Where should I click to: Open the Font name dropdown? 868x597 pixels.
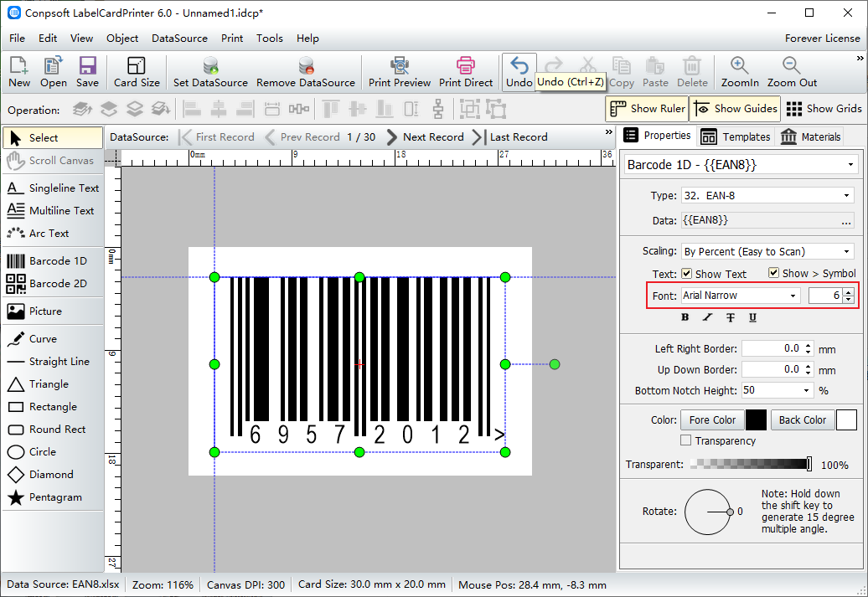pos(793,296)
